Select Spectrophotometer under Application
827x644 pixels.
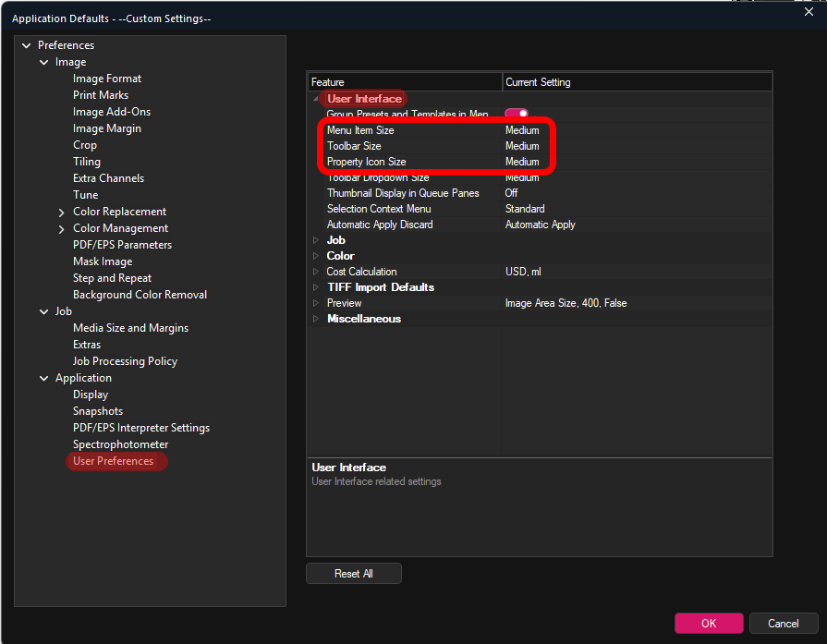tap(120, 444)
